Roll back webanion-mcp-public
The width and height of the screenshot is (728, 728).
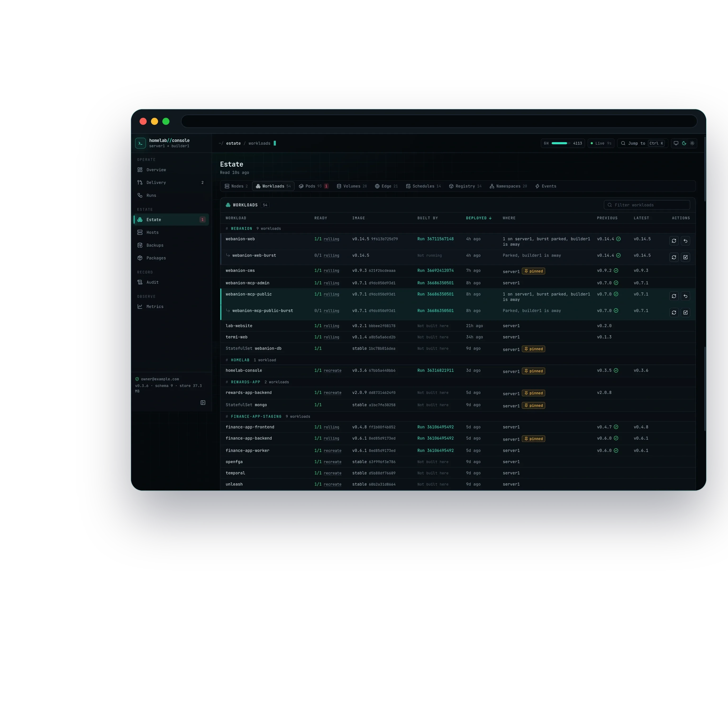click(x=685, y=296)
